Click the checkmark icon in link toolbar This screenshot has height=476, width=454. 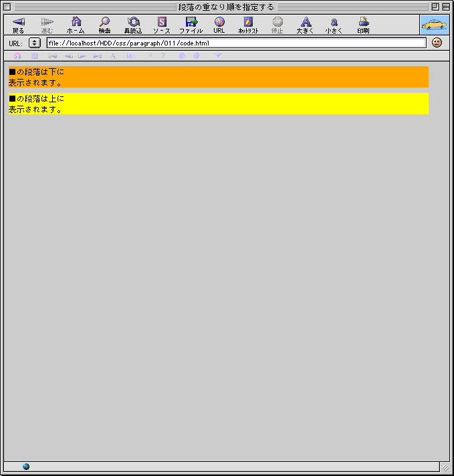point(218,55)
